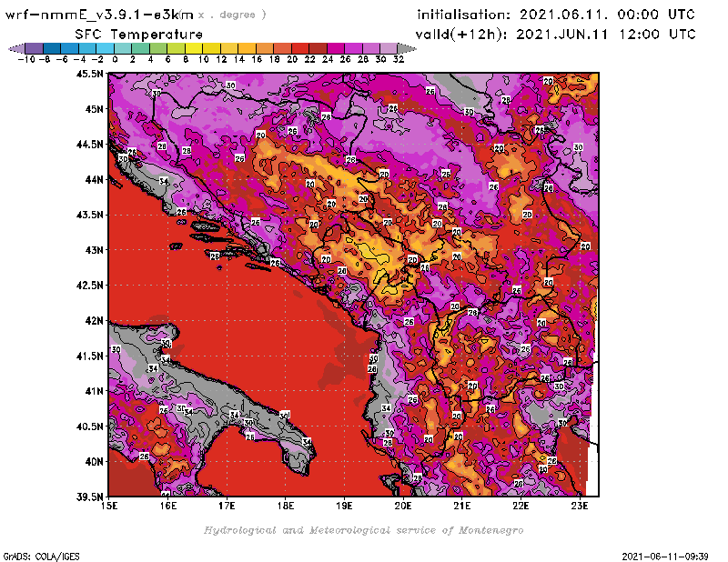Click the '20E' longitude label

403,506
